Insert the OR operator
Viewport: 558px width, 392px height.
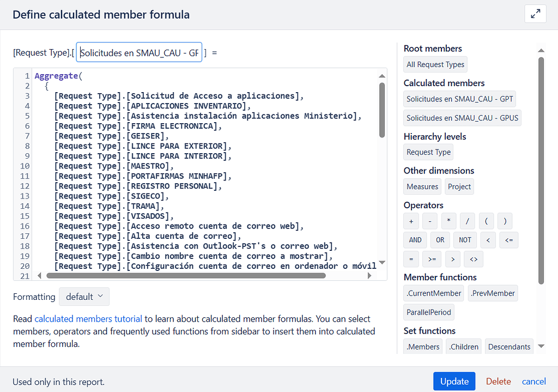coord(440,240)
